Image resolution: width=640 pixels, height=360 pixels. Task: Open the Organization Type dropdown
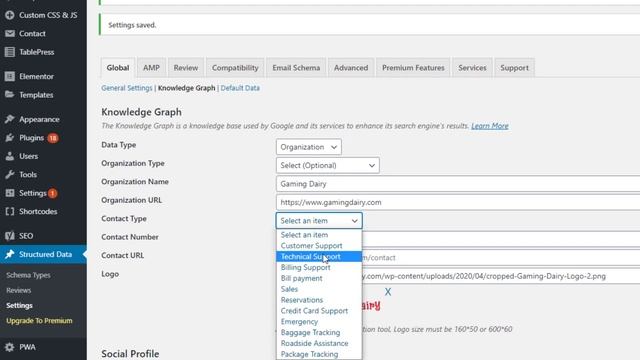coord(327,165)
